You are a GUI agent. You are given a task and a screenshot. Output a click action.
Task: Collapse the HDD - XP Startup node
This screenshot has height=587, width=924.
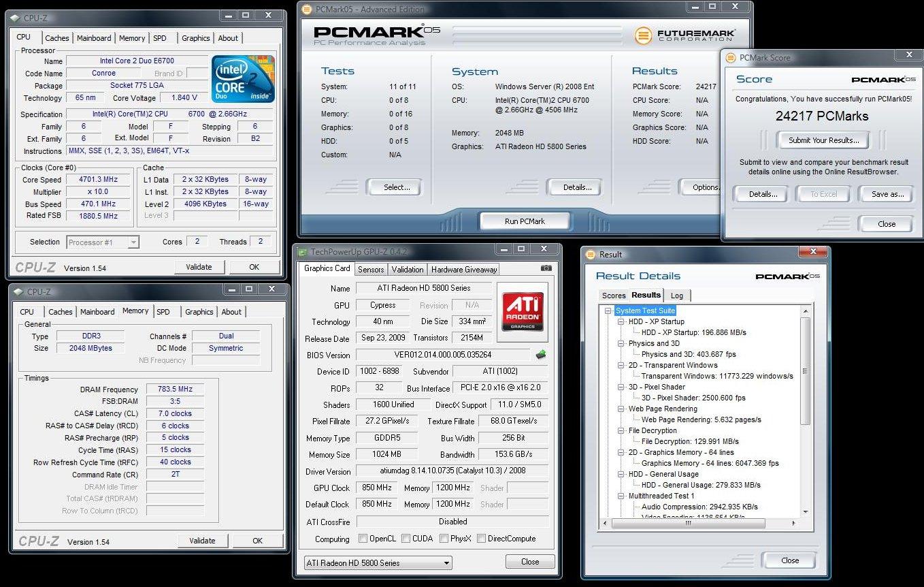click(x=621, y=321)
